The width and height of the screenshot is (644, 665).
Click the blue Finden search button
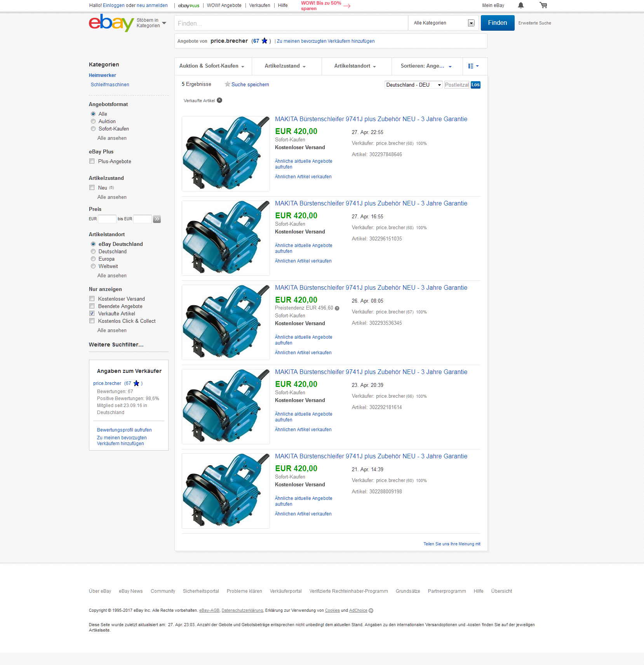pos(498,23)
